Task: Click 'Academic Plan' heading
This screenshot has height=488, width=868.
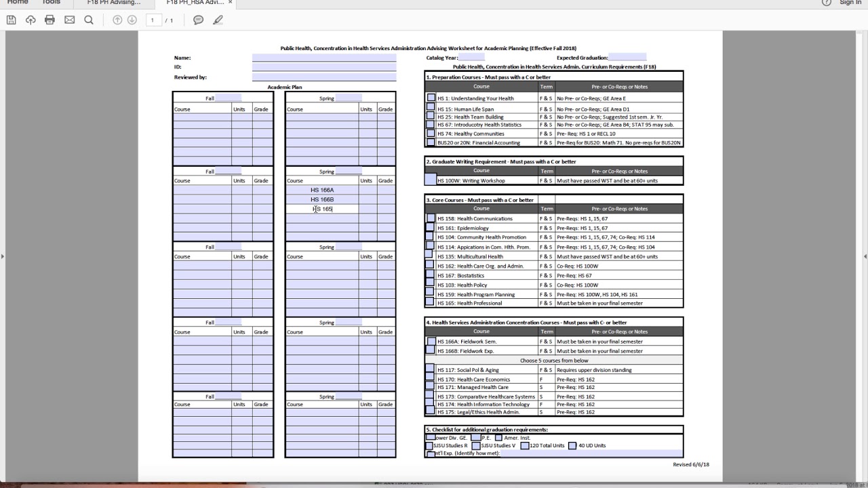Action: [x=285, y=87]
